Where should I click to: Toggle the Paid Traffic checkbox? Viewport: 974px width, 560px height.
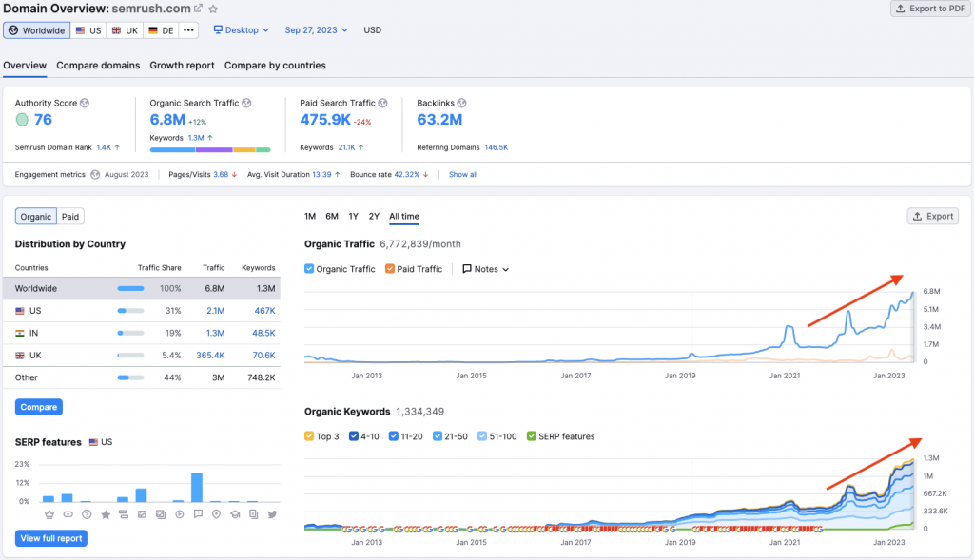click(x=389, y=269)
